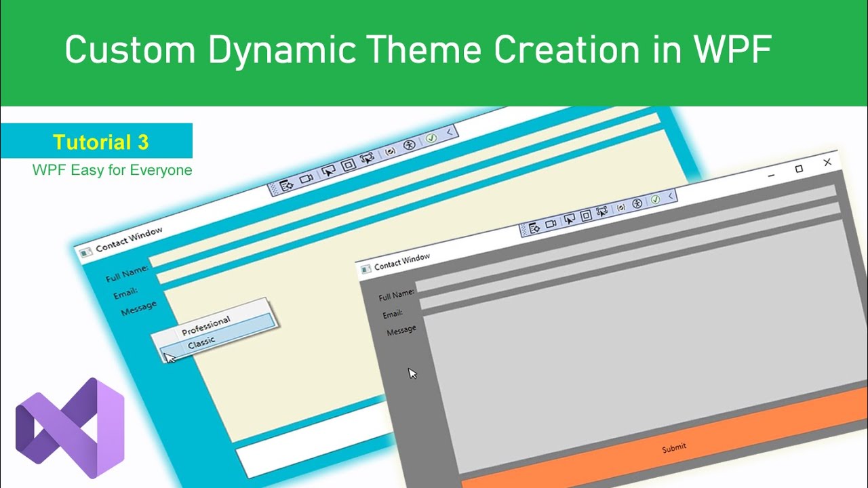Viewport: 868px width, 488px height.
Task: Click camera preview icon in gray window toolbar
Action: pos(551,224)
